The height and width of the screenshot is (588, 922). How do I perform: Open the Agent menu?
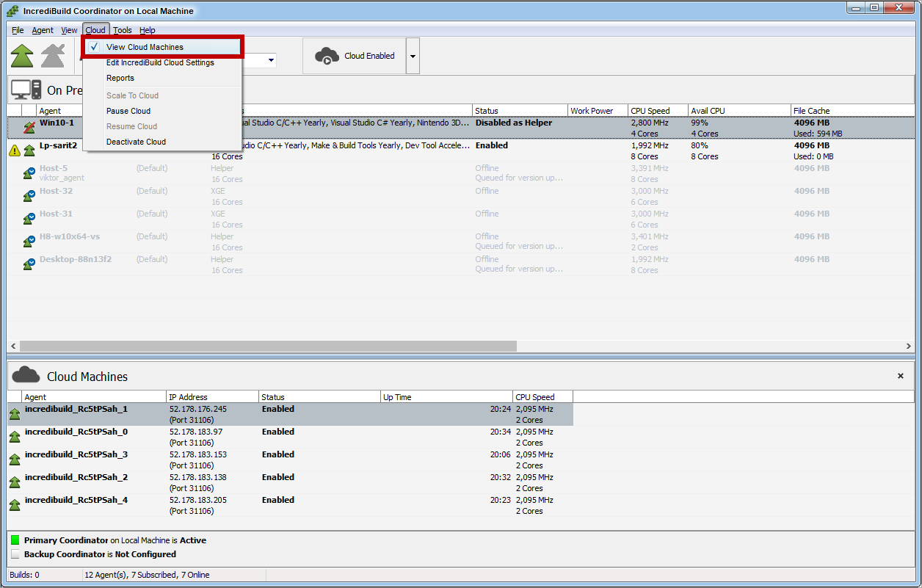[x=43, y=30]
